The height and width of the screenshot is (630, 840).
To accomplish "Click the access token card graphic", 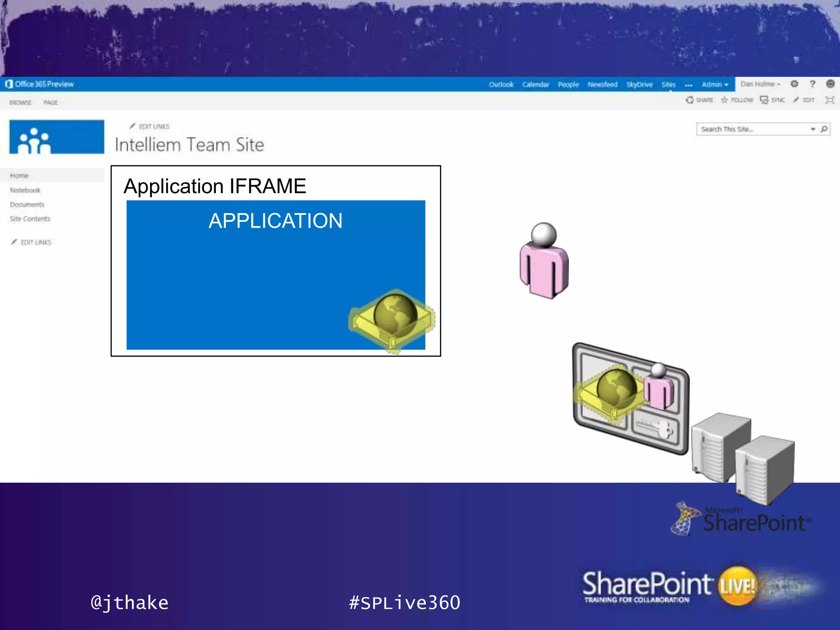I will point(631,398).
